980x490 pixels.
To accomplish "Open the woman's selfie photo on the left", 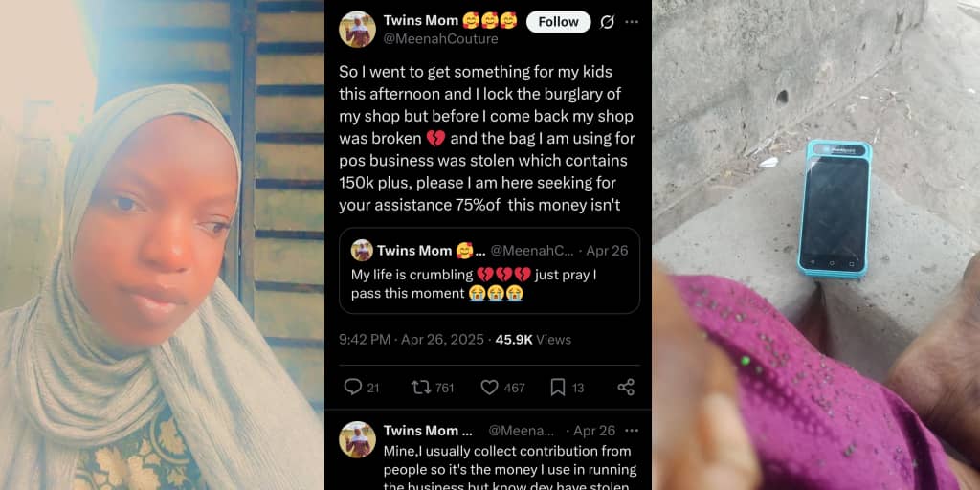I will click(x=162, y=245).
